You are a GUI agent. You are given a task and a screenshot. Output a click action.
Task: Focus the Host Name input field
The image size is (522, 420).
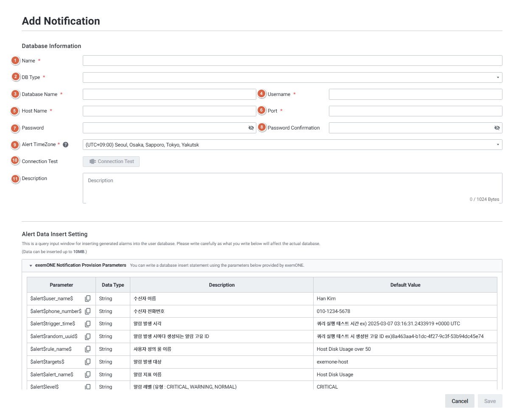pos(169,111)
